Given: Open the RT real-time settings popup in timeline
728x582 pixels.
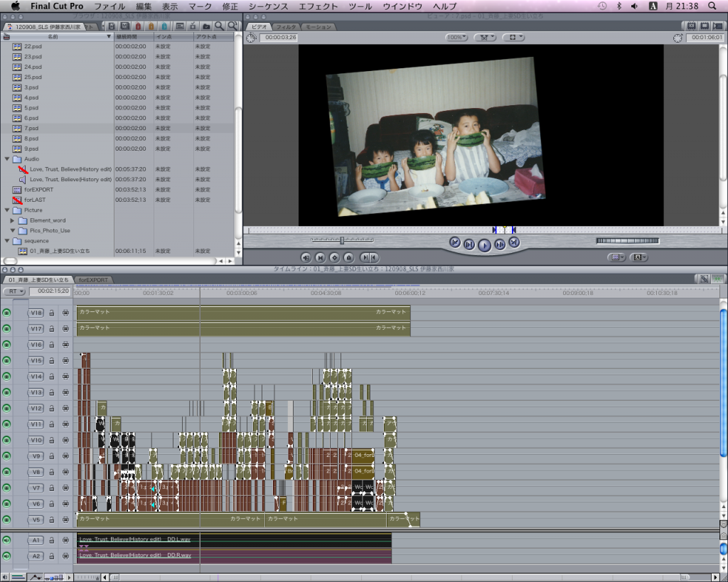Looking at the screenshot, I should [13, 291].
